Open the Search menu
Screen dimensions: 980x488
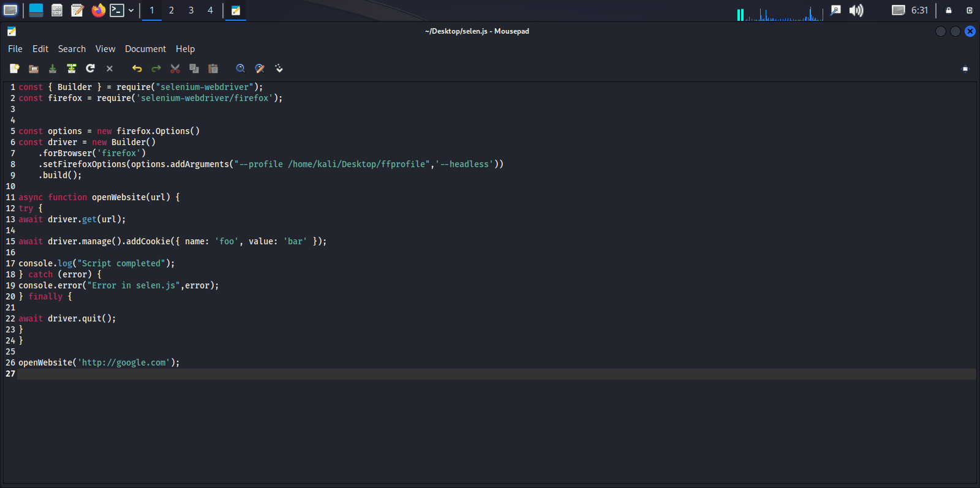(x=72, y=49)
